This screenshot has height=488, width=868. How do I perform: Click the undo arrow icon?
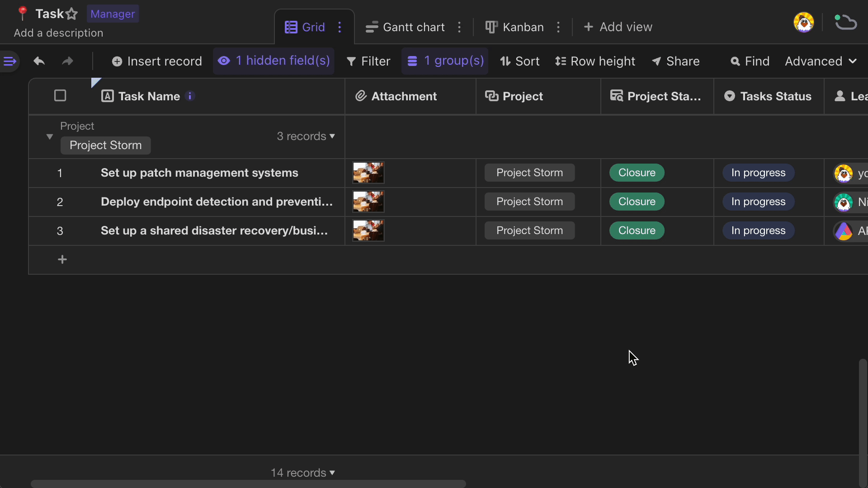pyautogui.click(x=39, y=61)
